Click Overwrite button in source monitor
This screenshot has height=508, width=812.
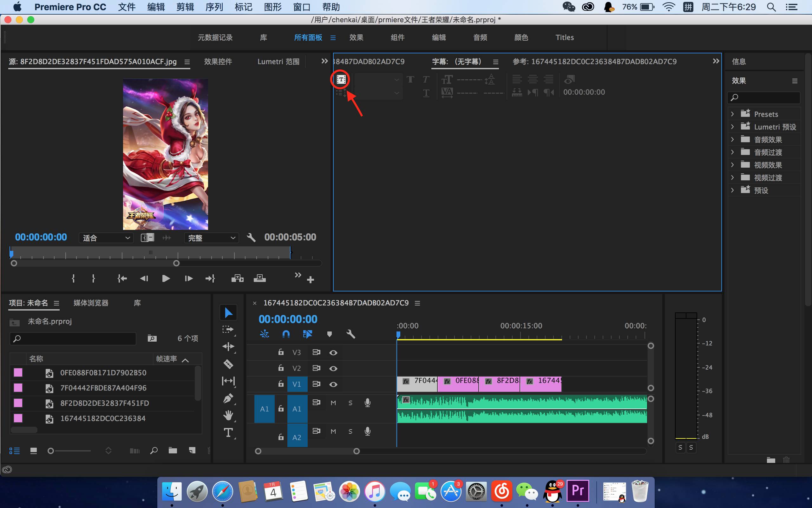pyautogui.click(x=259, y=278)
